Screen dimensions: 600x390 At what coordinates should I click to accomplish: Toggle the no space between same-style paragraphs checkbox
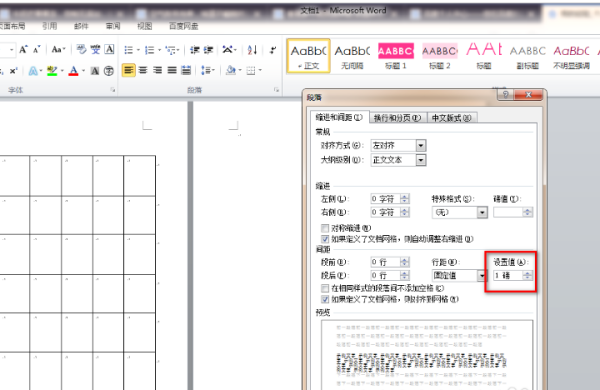(x=325, y=288)
